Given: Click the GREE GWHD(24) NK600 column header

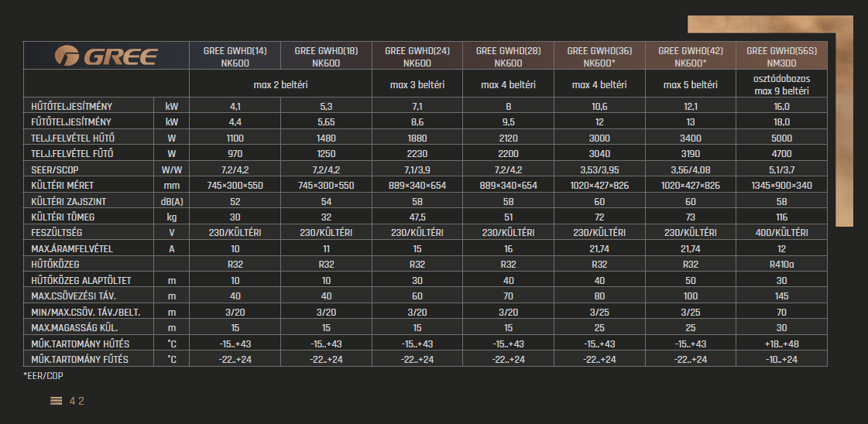Looking at the screenshot, I should [417, 56].
